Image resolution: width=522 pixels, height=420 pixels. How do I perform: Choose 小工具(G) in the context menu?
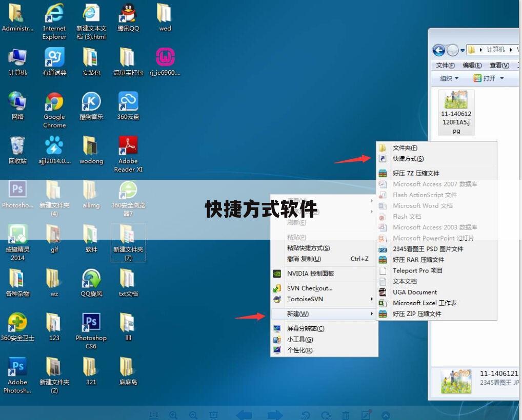click(x=324, y=339)
